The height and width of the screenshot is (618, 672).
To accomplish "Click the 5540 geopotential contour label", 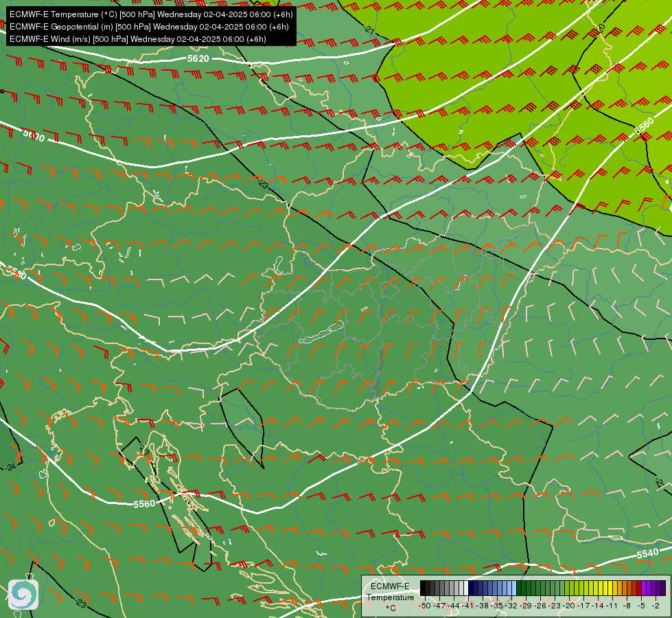I will 647,553.
